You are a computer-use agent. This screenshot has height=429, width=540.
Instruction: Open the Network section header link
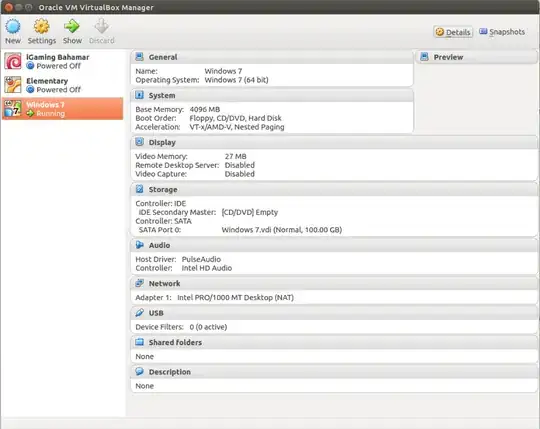[x=164, y=283]
